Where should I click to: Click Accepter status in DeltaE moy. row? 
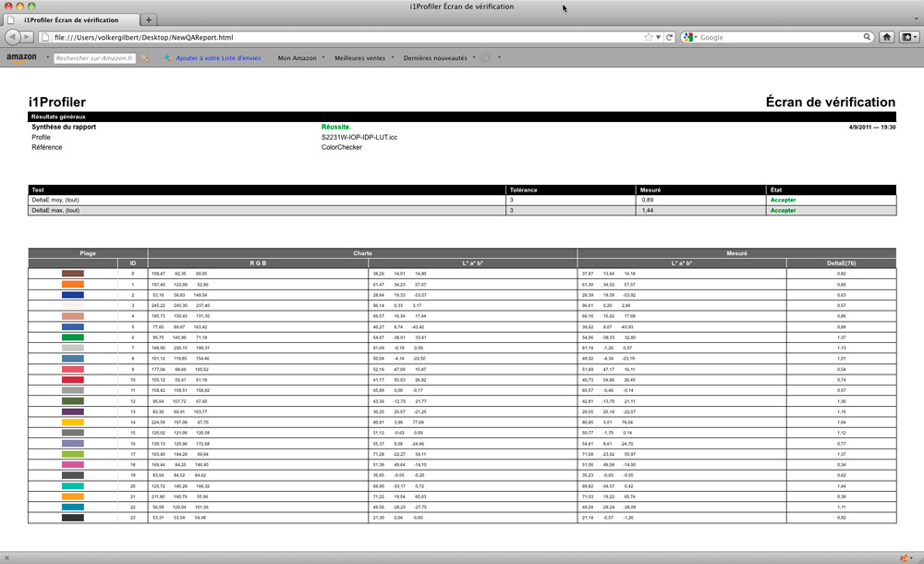pyautogui.click(x=784, y=200)
